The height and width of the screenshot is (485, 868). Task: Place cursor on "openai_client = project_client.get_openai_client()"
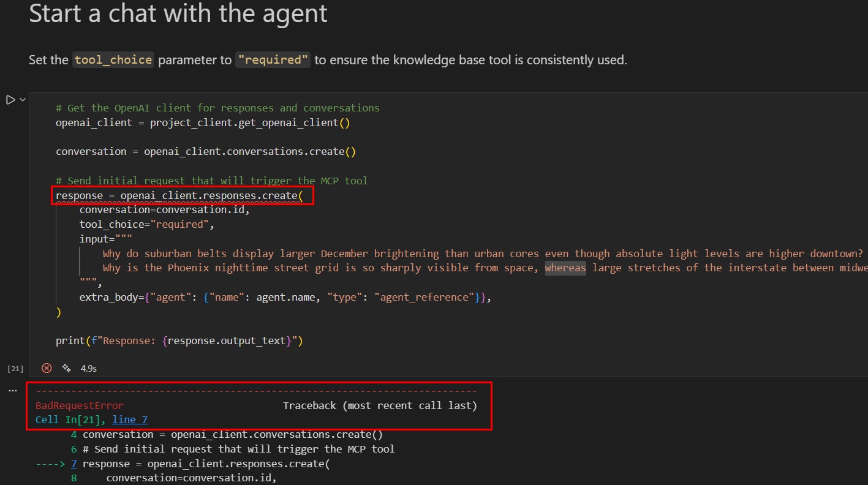click(x=203, y=122)
